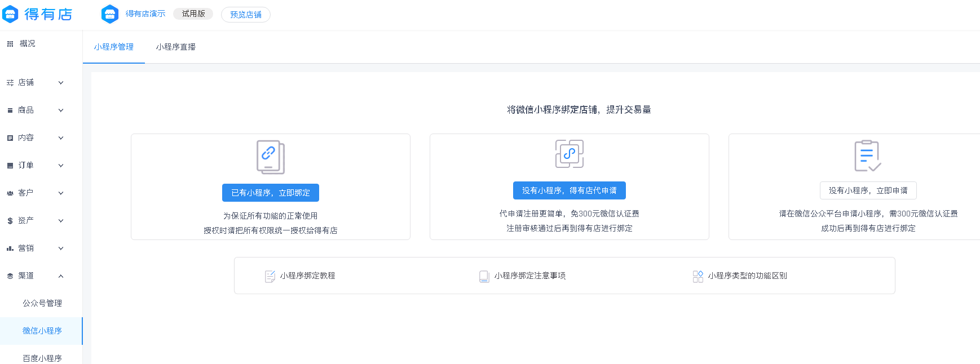
Task: Expand the 商品 menu chevron
Action: pos(61,110)
